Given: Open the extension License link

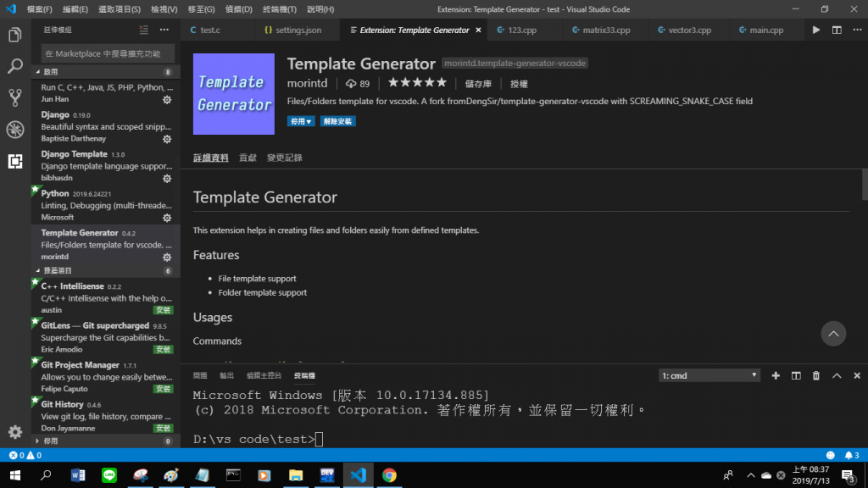Looking at the screenshot, I should pyautogui.click(x=520, y=84).
